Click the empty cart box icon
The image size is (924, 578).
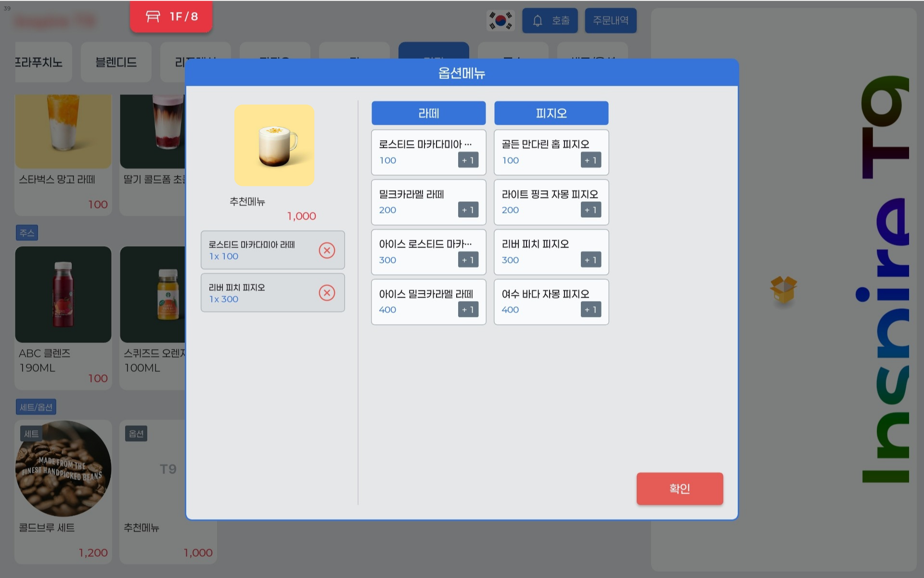(x=783, y=289)
